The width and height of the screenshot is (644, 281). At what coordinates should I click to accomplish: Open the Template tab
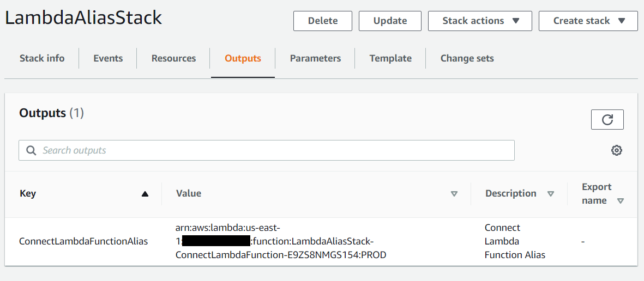click(x=390, y=58)
